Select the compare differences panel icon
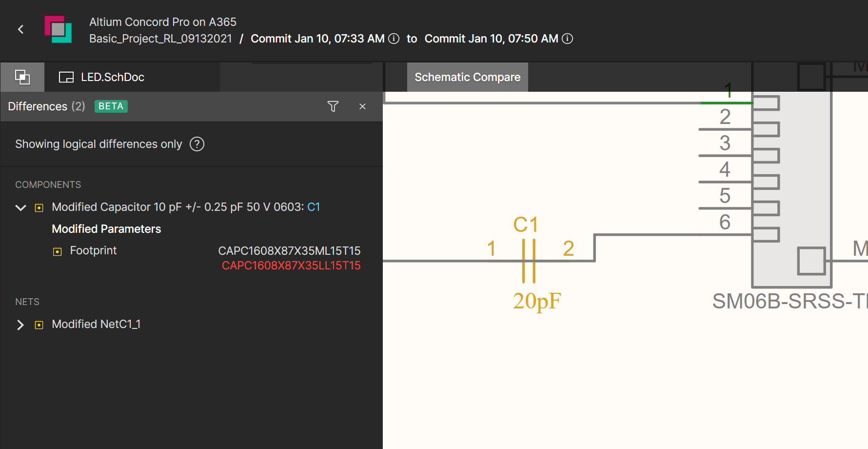This screenshot has width=868, height=449. [22, 77]
